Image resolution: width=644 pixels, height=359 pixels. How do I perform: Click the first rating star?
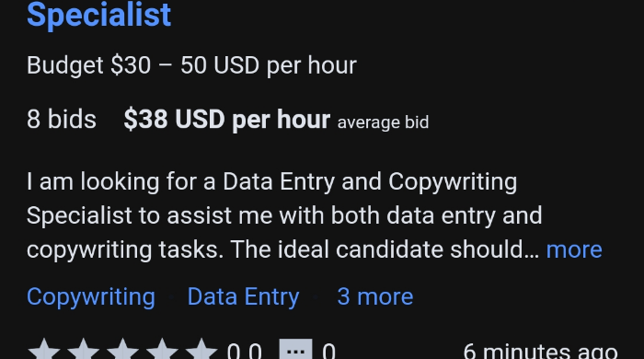43,350
